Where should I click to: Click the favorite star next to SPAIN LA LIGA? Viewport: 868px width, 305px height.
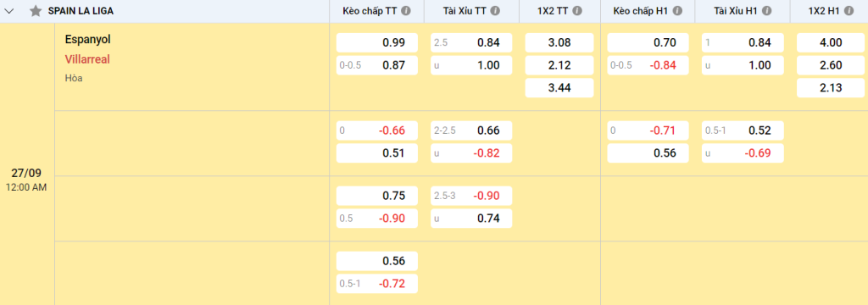pos(36,11)
